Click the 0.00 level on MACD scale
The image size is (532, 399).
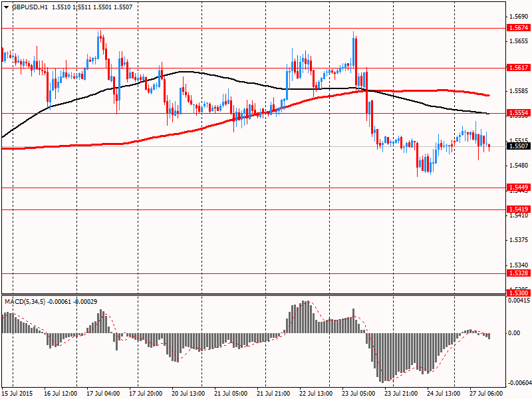coord(514,332)
